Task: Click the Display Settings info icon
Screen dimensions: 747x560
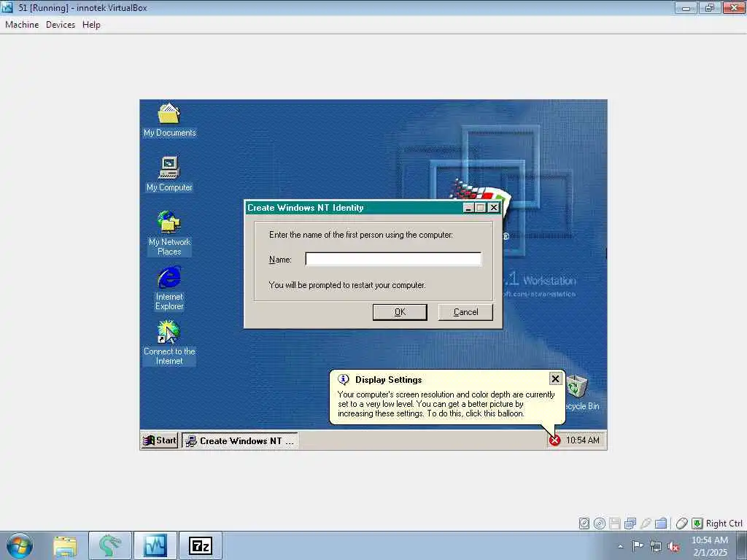Action: coord(344,379)
